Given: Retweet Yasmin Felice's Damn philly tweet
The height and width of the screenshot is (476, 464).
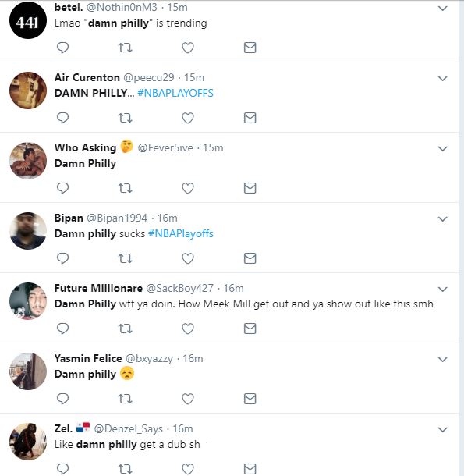Looking at the screenshot, I should click(125, 399).
